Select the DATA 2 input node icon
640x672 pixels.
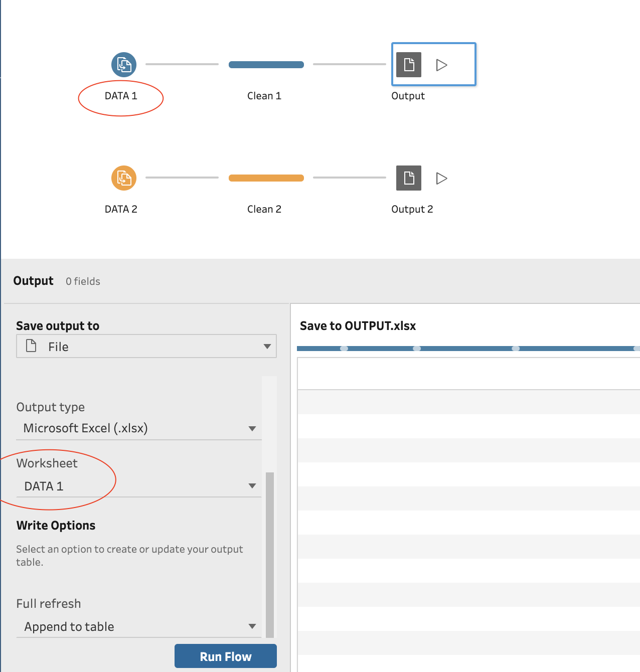point(123,178)
